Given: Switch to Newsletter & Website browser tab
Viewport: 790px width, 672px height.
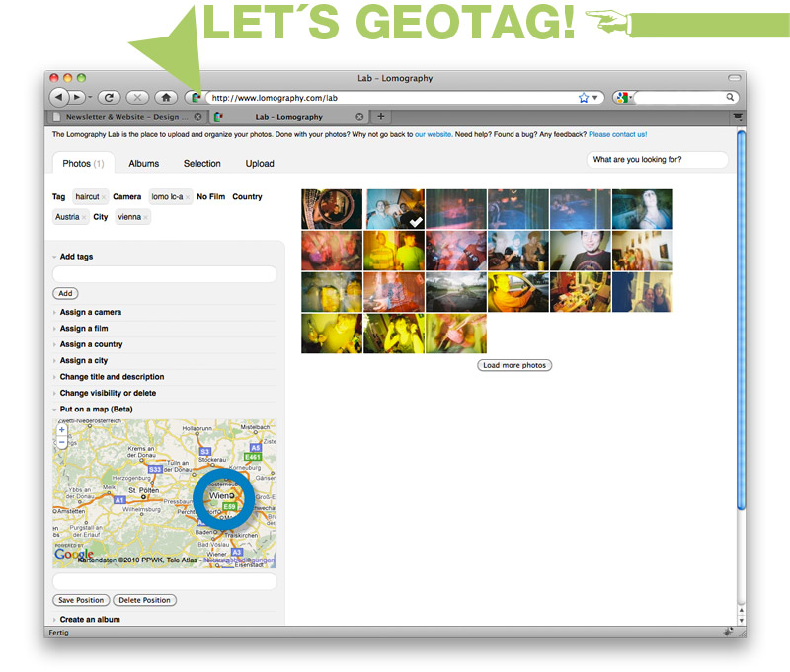Looking at the screenshot, I should 126,116.
